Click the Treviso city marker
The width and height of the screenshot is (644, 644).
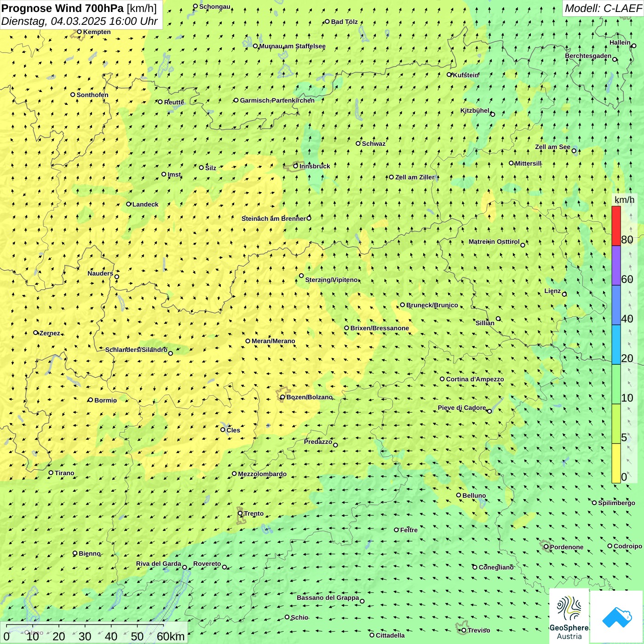click(x=464, y=630)
